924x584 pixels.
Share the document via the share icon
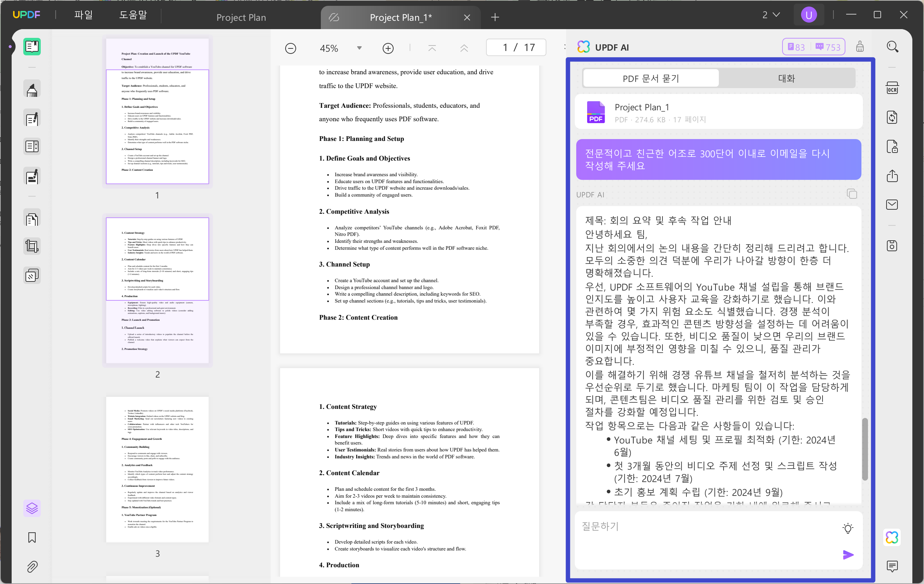[x=892, y=176]
